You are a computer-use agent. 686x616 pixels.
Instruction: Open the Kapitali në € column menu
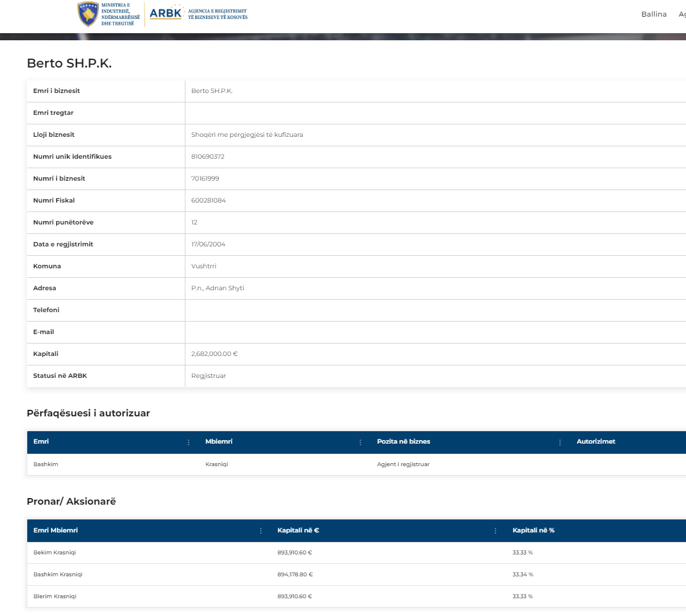coord(495,531)
